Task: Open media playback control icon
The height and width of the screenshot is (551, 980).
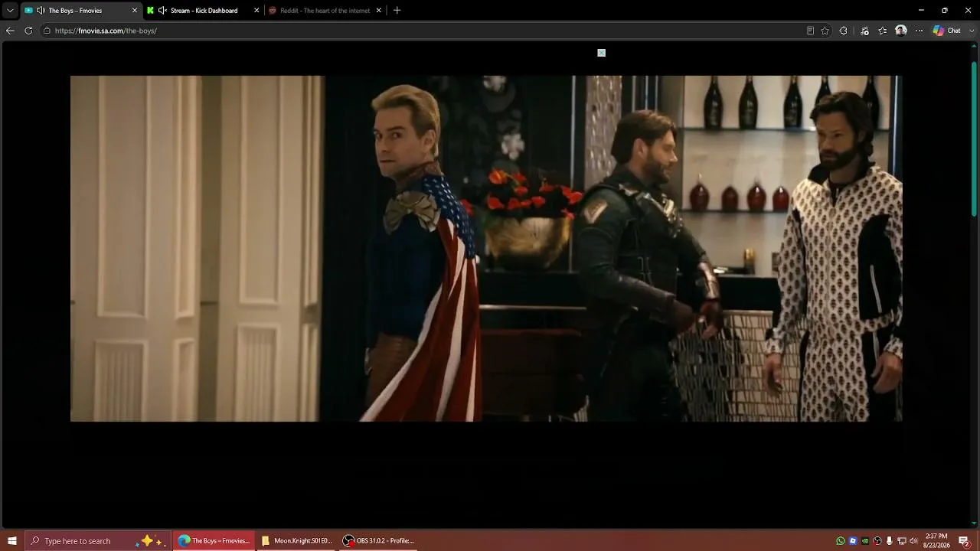Action: click(864, 31)
